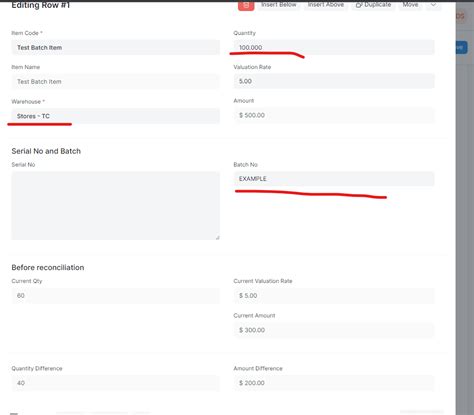The width and height of the screenshot is (474, 415).
Task: Click the Serial No text area
Action: pyautogui.click(x=116, y=206)
